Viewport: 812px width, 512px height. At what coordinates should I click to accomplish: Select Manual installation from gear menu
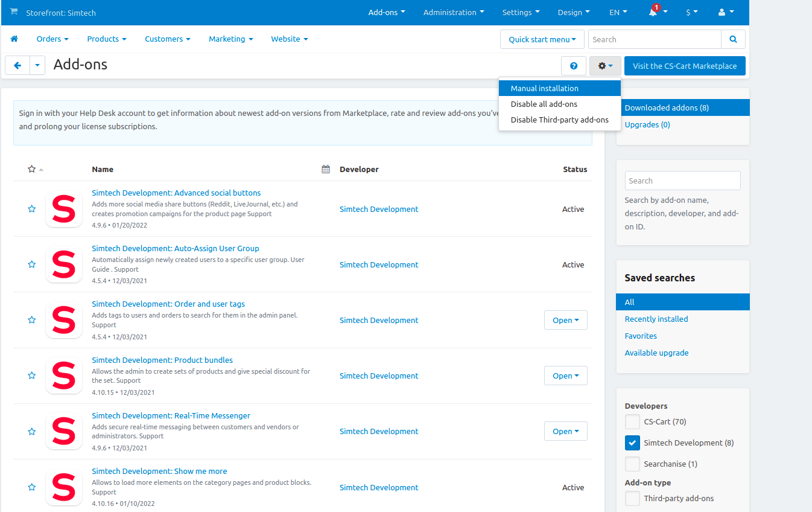[560, 88]
